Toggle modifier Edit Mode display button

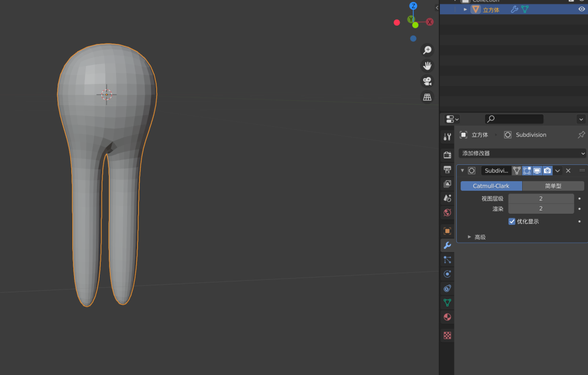point(527,170)
